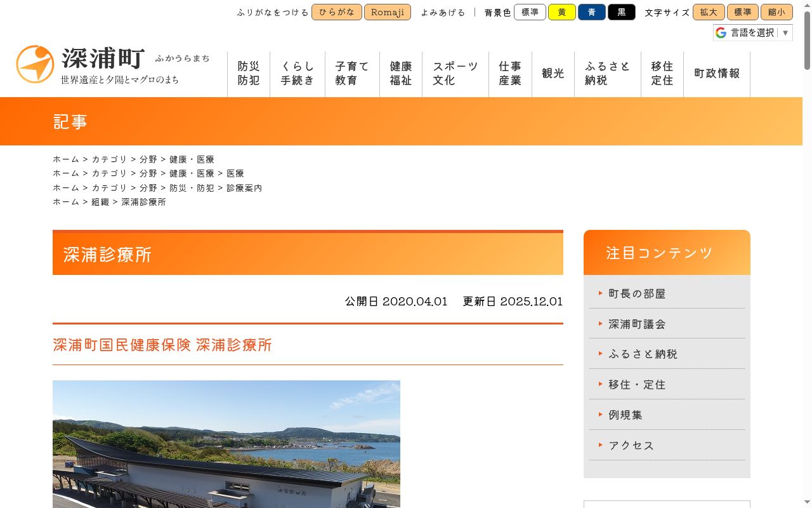Open the 健康 福祉 menu
Screen dimensions: 812x508
pyautogui.click(x=401, y=74)
